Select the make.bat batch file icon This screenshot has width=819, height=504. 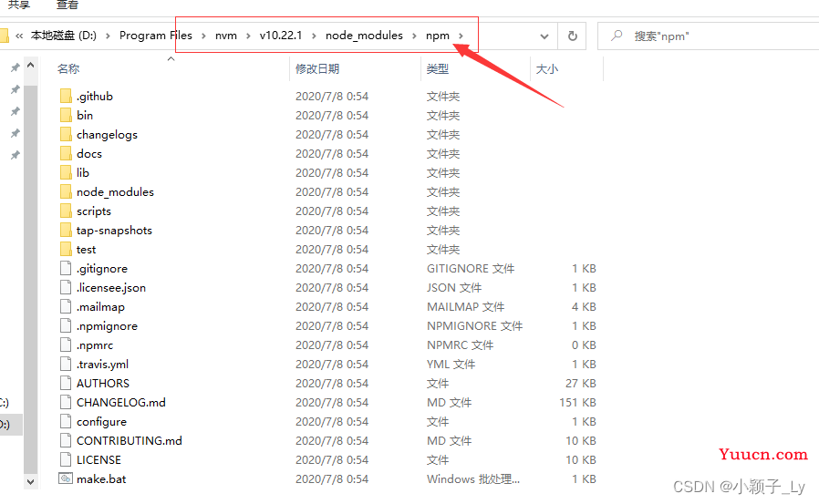click(x=66, y=478)
